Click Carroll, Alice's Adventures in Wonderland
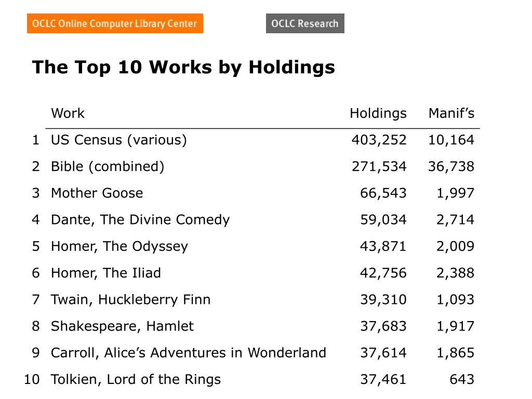Viewport: 532px width, 399px height. pos(188,353)
